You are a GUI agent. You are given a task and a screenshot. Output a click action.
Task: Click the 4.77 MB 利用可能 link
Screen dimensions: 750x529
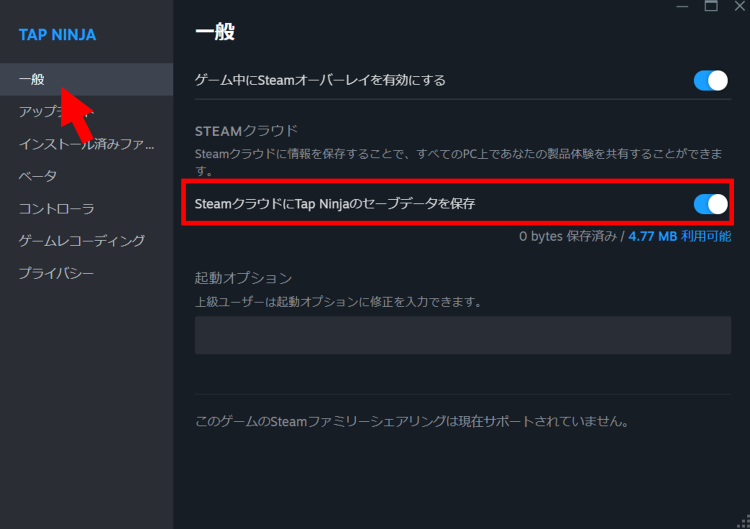[x=680, y=236]
